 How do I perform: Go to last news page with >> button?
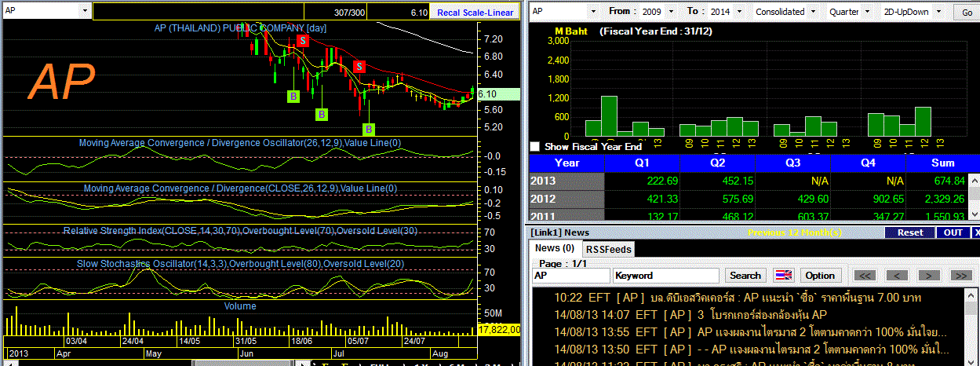pyautogui.click(x=961, y=276)
